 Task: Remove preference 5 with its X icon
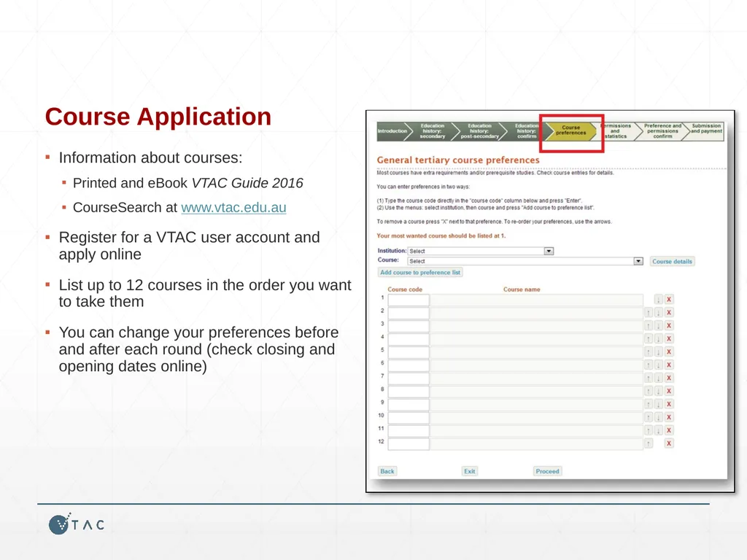669,352
